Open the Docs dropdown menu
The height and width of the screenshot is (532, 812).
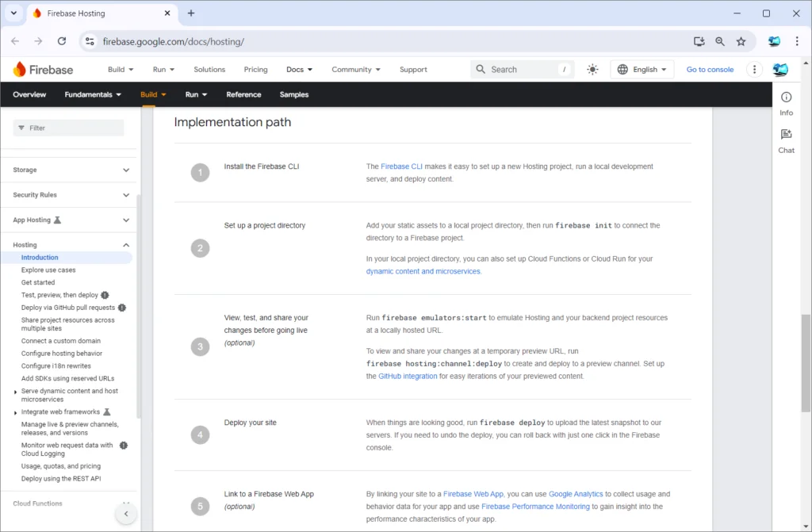pos(299,70)
